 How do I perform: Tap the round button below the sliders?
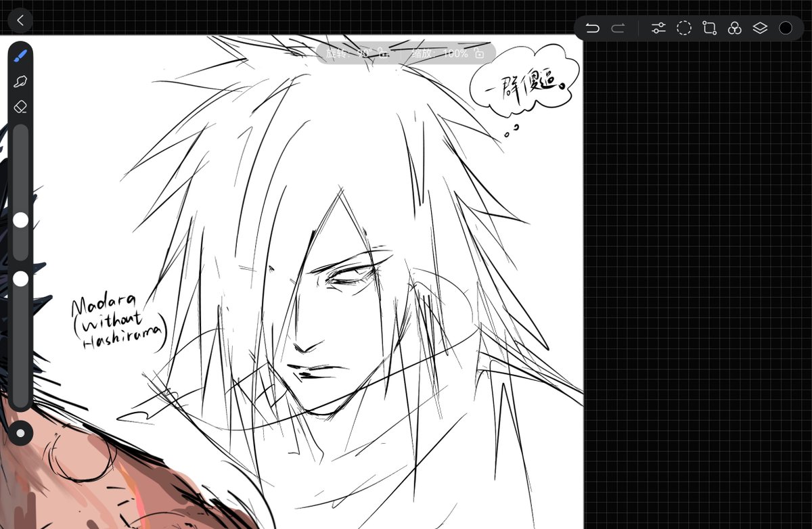point(20,433)
